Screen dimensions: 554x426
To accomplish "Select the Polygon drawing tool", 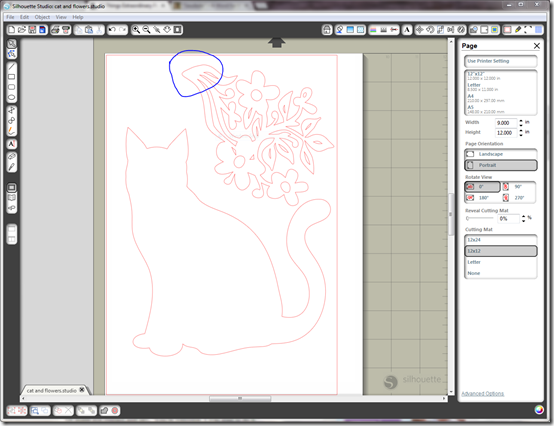I will tap(12, 110).
